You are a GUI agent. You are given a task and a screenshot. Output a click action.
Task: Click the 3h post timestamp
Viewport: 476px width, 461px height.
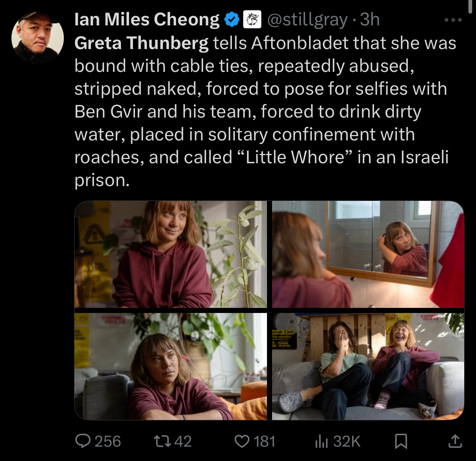(370, 20)
